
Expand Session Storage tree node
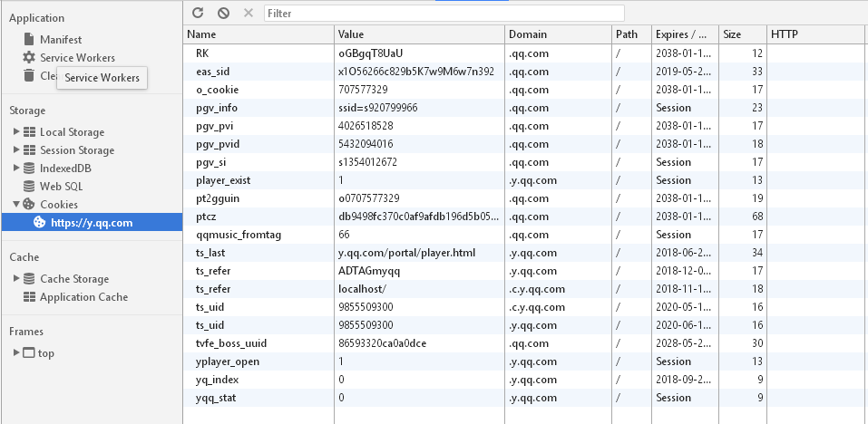click(16, 149)
